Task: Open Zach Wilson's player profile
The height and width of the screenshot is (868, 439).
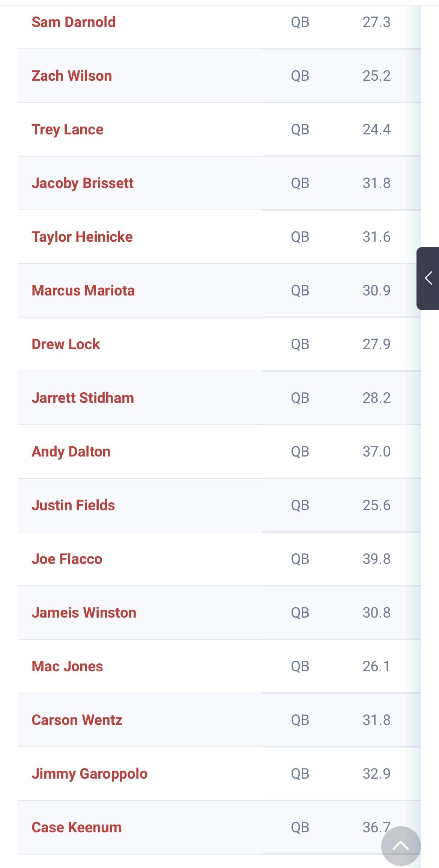Action: 72,76
